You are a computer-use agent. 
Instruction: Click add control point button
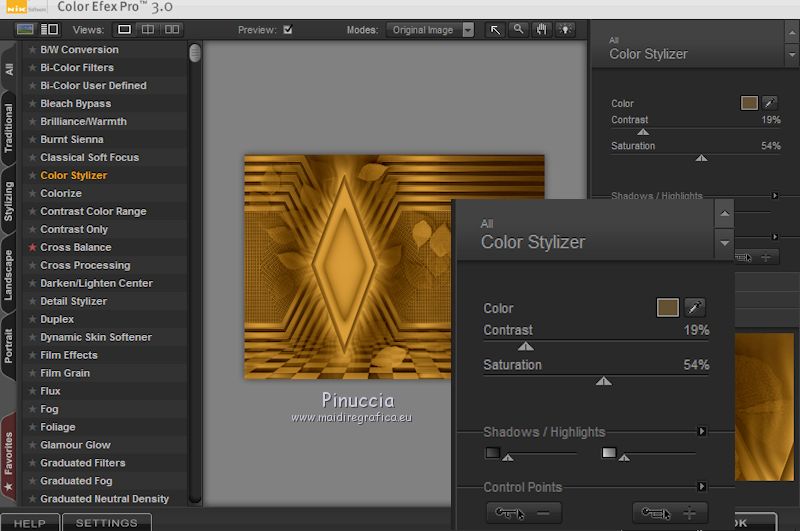(670, 513)
